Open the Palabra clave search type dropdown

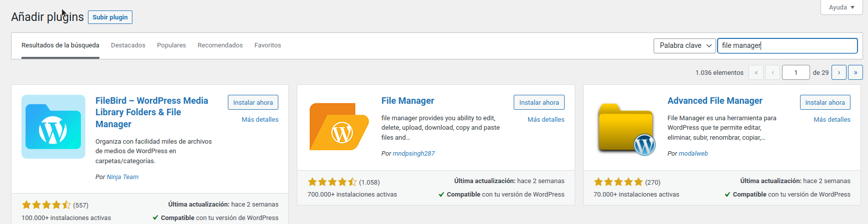click(x=685, y=45)
